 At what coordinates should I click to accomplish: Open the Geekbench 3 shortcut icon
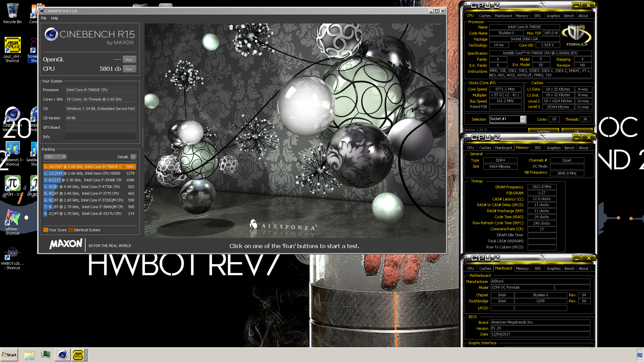click(12, 154)
